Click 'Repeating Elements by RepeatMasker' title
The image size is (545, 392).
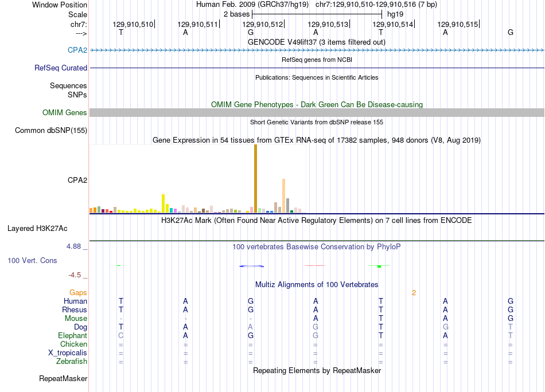(x=317, y=370)
